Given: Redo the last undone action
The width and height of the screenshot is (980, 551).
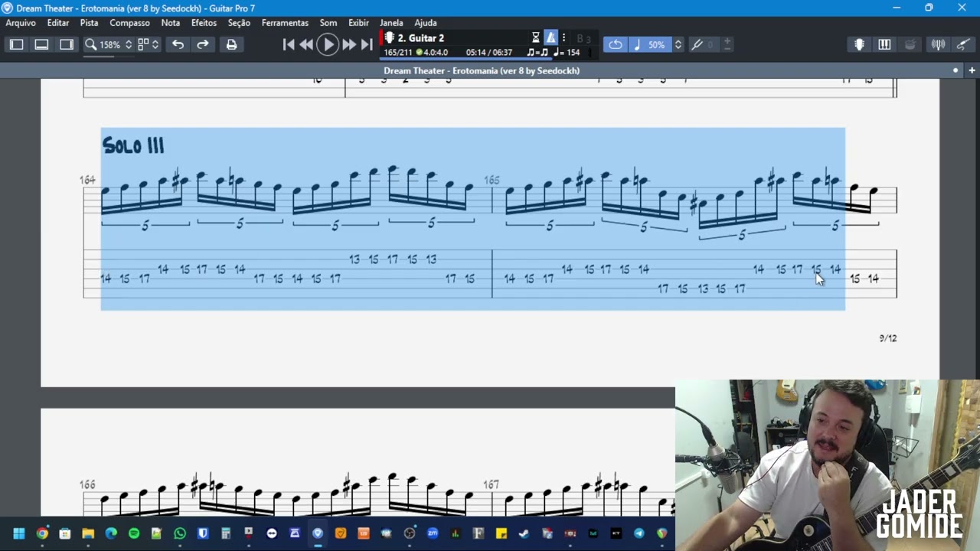Looking at the screenshot, I should 203,44.
